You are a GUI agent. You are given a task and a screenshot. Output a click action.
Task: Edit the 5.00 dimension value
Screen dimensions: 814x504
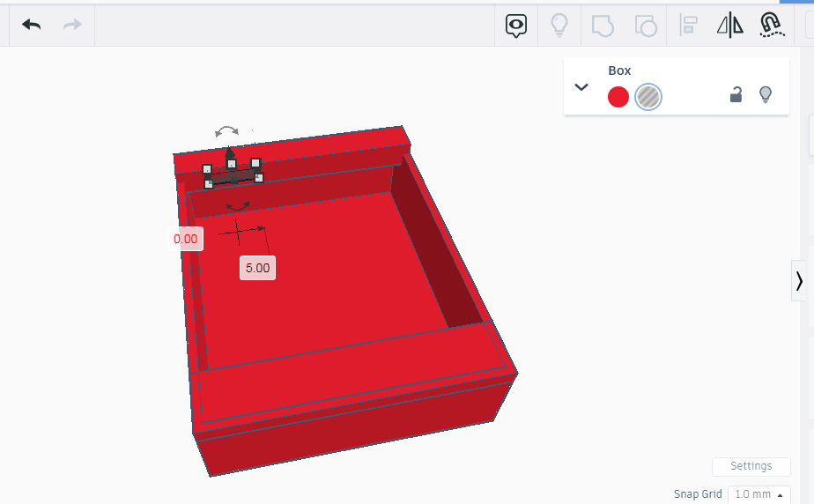pyautogui.click(x=257, y=268)
